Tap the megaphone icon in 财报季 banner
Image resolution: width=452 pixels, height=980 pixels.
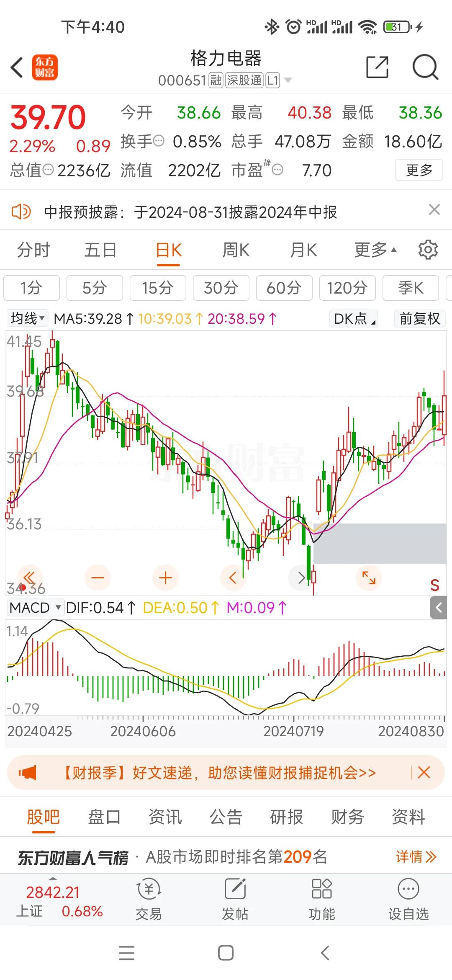(28, 772)
